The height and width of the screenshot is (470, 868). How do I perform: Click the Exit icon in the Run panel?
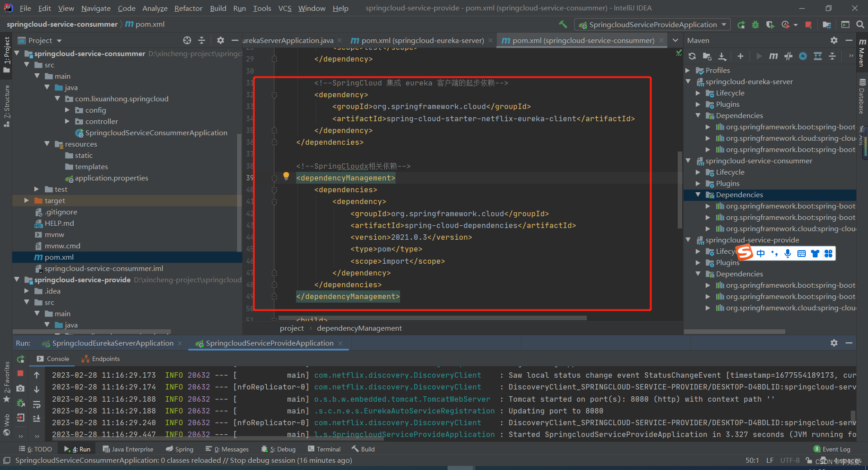[20, 418]
